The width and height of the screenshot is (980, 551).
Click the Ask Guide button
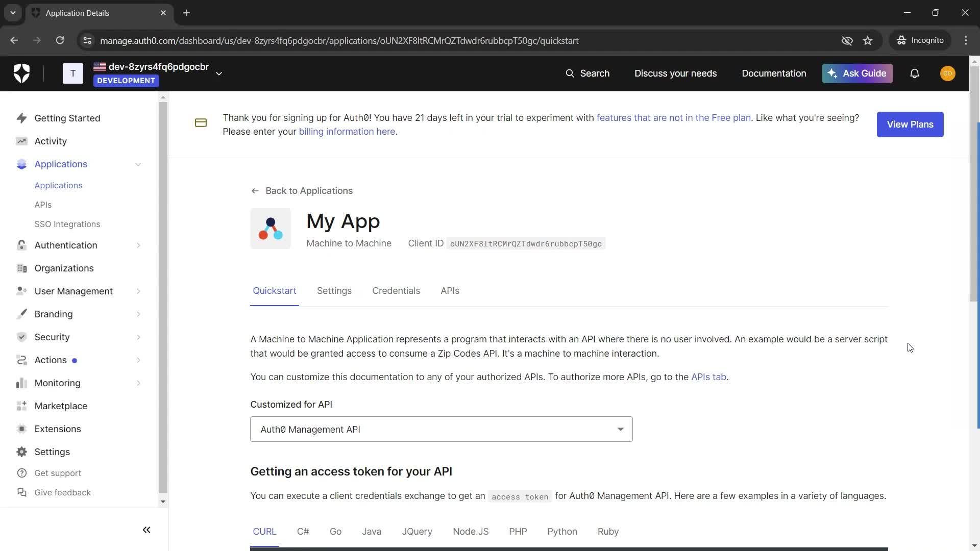pyautogui.click(x=857, y=73)
